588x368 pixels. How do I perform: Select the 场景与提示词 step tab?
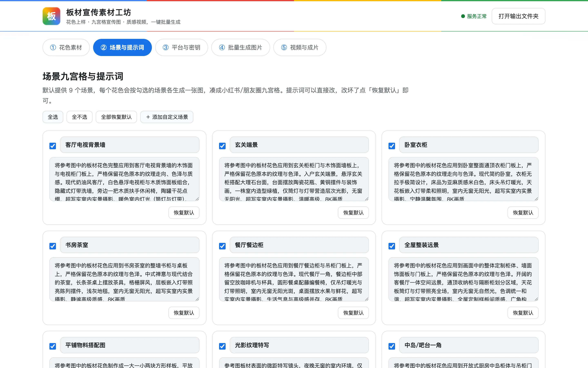coord(122,47)
